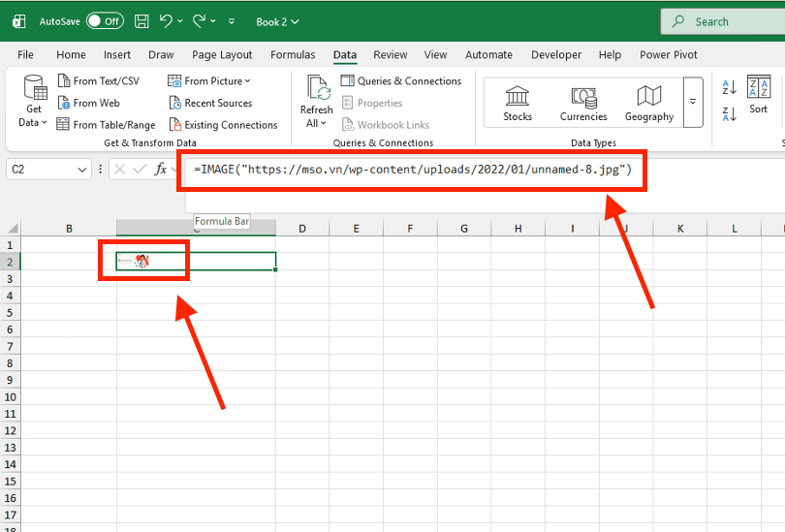The height and width of the screenshot is (532, 785).
Task: Click the Recent Sources button
Action: tap(210, 103)
